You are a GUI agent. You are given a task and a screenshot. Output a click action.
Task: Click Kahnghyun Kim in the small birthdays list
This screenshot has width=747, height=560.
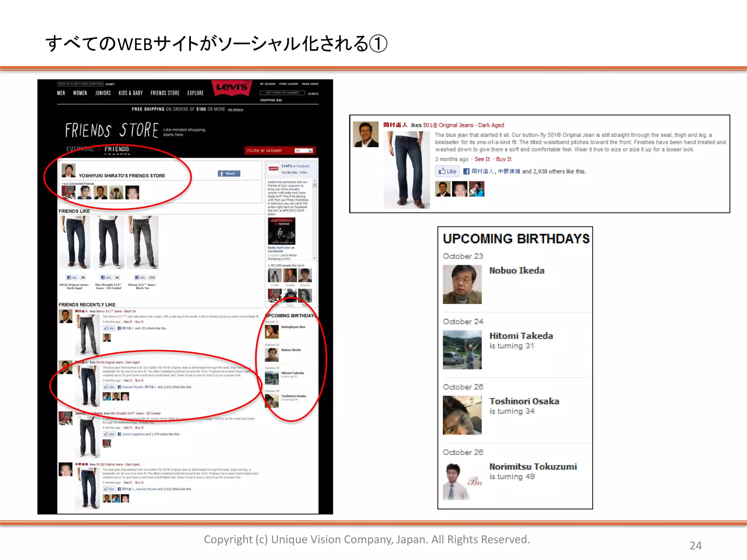293,327
